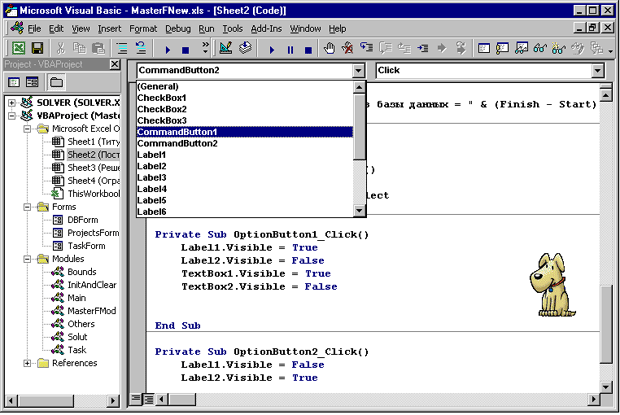Open the Watch Window icon
This screenshot has width=620, height=415.
coord(521,48)
